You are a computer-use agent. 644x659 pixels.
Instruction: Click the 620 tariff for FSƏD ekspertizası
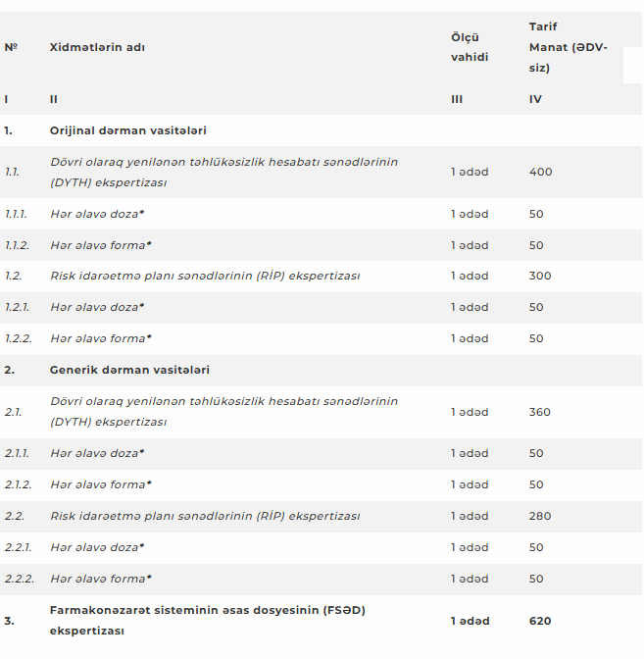[540, 621]
